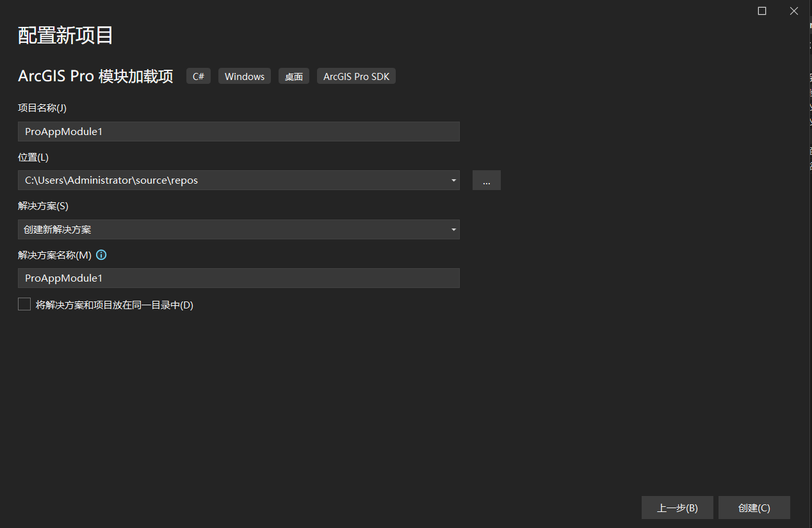The height and width of the screenshot is (528, 812).
Task: Maximize the dialog window
Action: click(762, 11)
